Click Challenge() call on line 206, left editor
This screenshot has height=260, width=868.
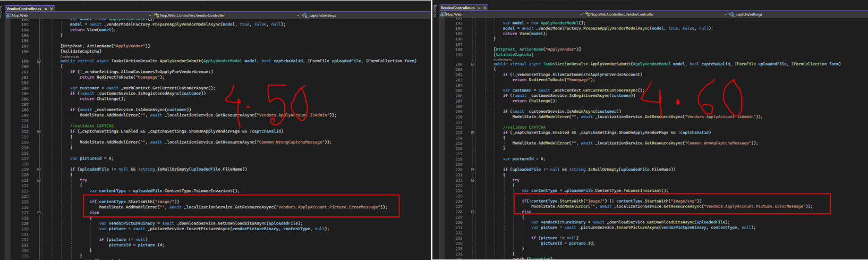click(110, 99)
